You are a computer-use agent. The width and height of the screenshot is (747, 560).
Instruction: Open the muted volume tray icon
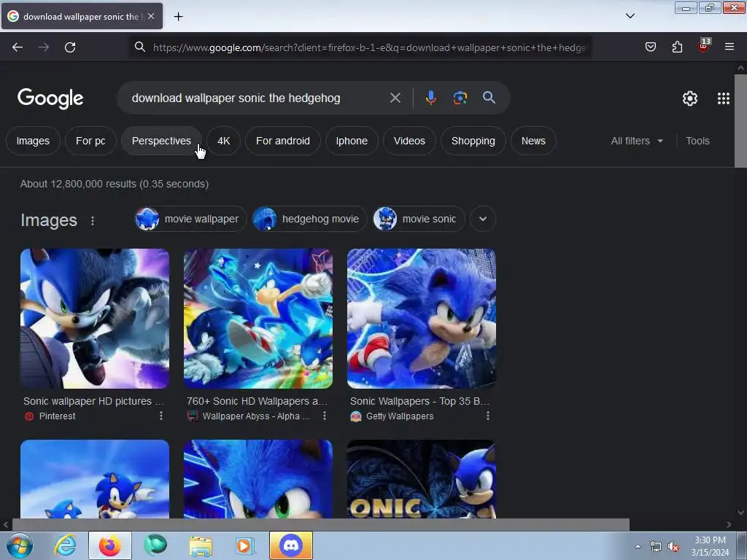pyautogui.click(x=673, y=547)
